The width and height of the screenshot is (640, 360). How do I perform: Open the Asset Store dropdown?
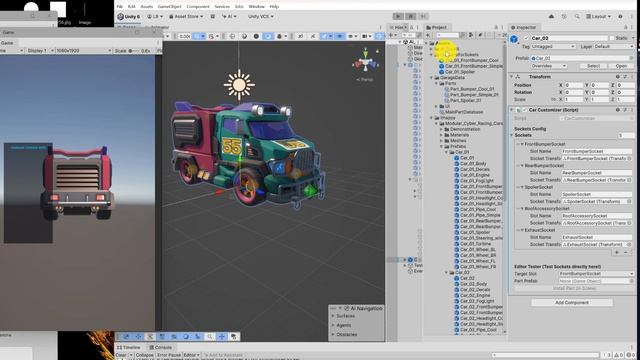click(x=186, y=16)
